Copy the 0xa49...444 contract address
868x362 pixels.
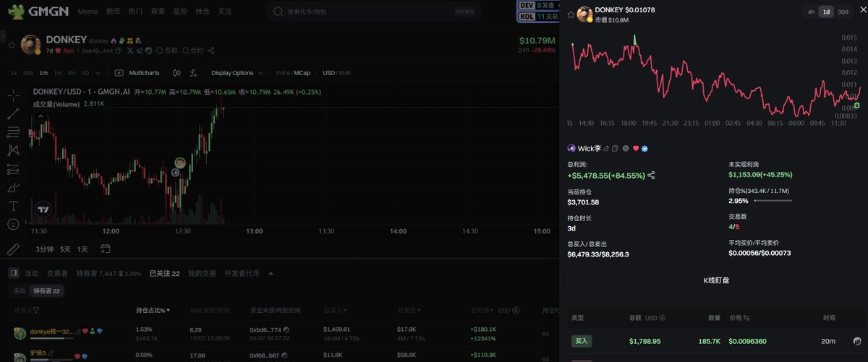tap(119, 51)
